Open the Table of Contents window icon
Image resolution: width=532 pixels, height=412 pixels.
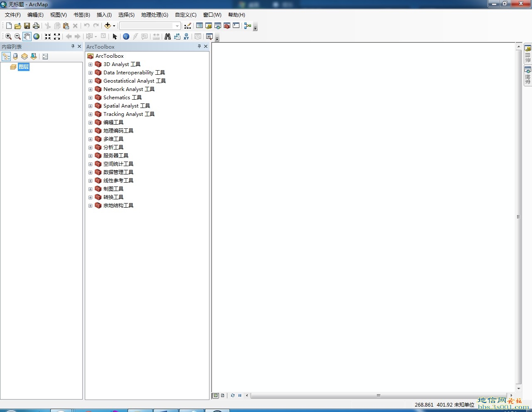coord(199,26)
